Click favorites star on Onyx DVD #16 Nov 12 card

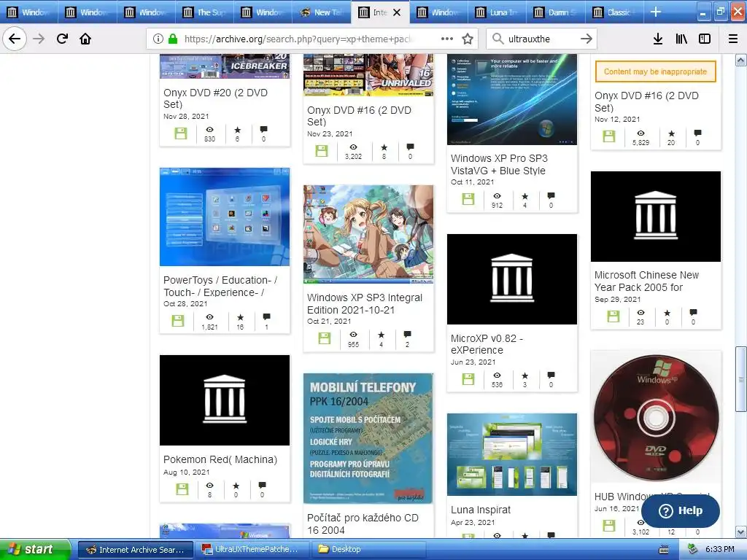tap(671, 133)
